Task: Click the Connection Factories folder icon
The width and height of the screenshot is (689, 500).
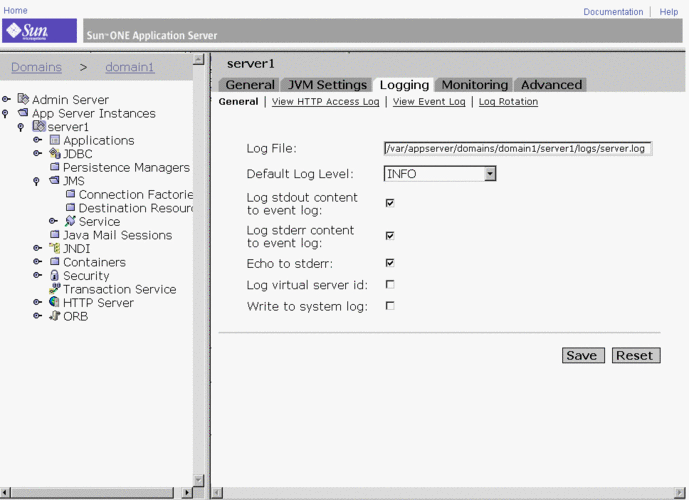Action: pos(70,194)
